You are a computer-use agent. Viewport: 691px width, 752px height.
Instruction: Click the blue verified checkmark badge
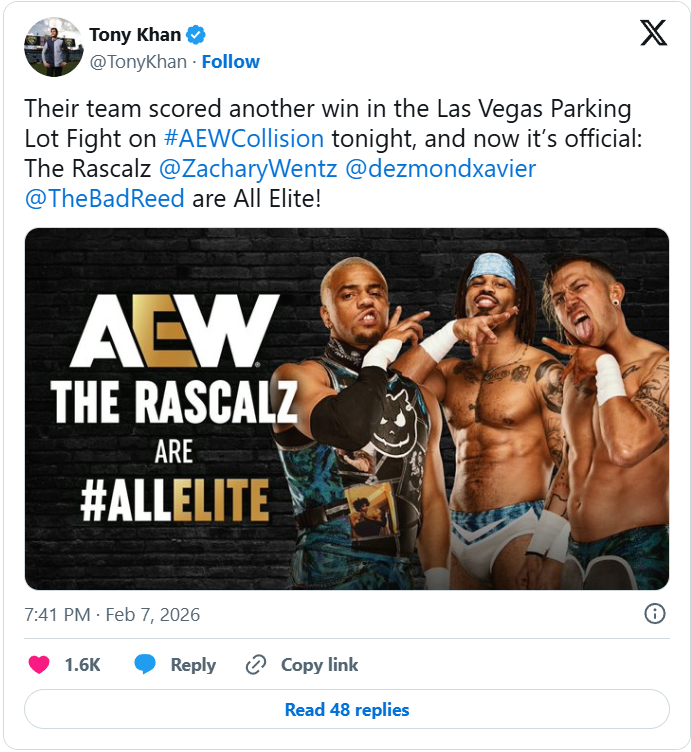tap(196, 35)
